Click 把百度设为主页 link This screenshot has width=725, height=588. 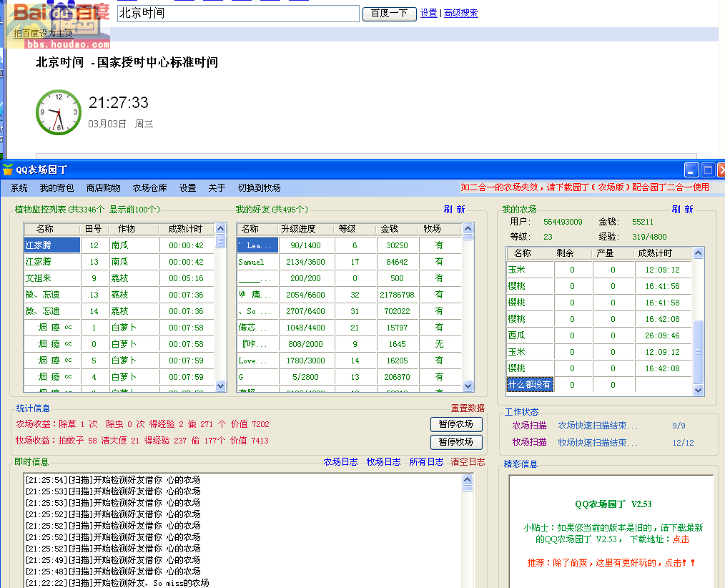pyautogui.click(x=43, y=34)
